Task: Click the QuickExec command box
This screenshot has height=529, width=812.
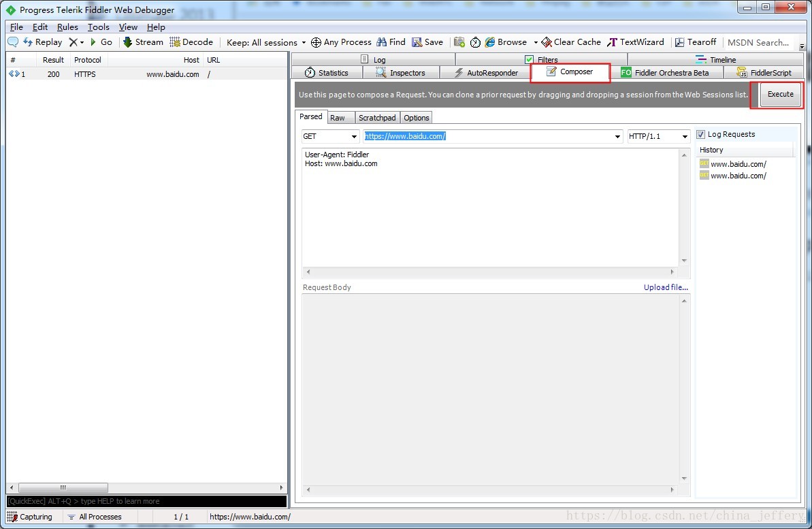Action: 146,501
